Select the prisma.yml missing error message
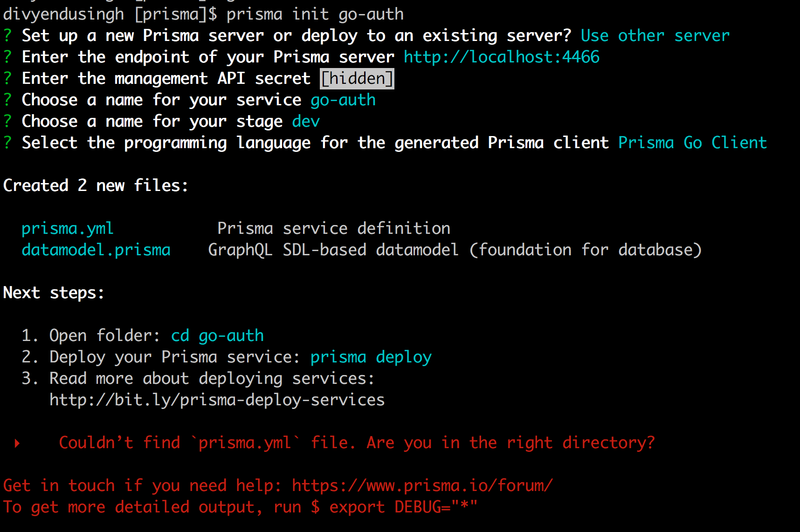 click(357, 442)
